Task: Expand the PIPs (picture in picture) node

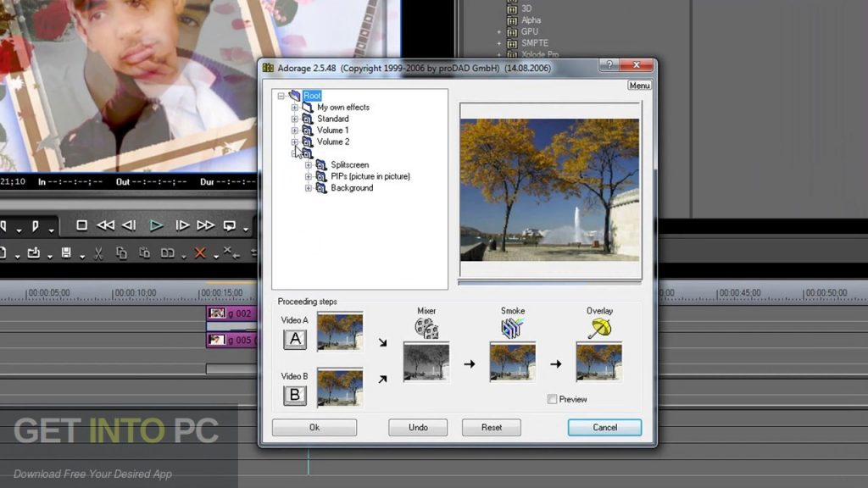Action: 309,176
